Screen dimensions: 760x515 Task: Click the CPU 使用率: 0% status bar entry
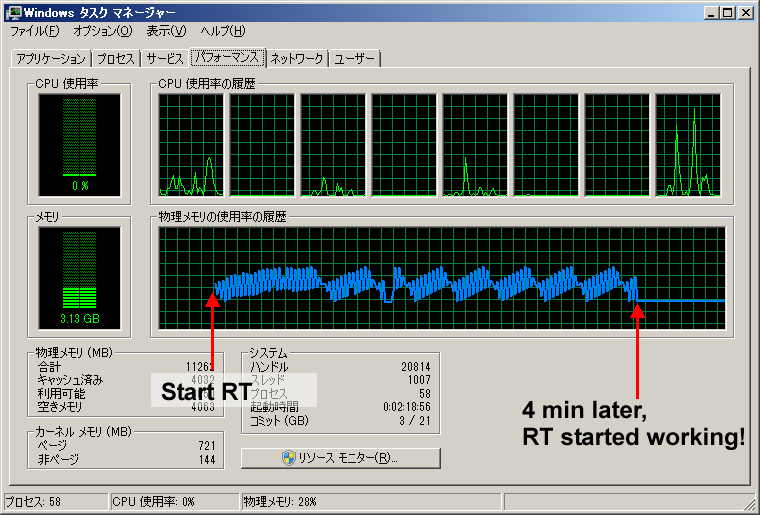point(175,502)
